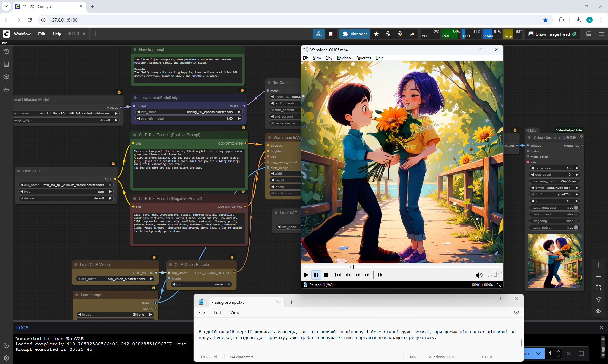The height and width of the screenshot is (364, 608).
Task: Open the node library cube icon
Action: coord(6,77)
